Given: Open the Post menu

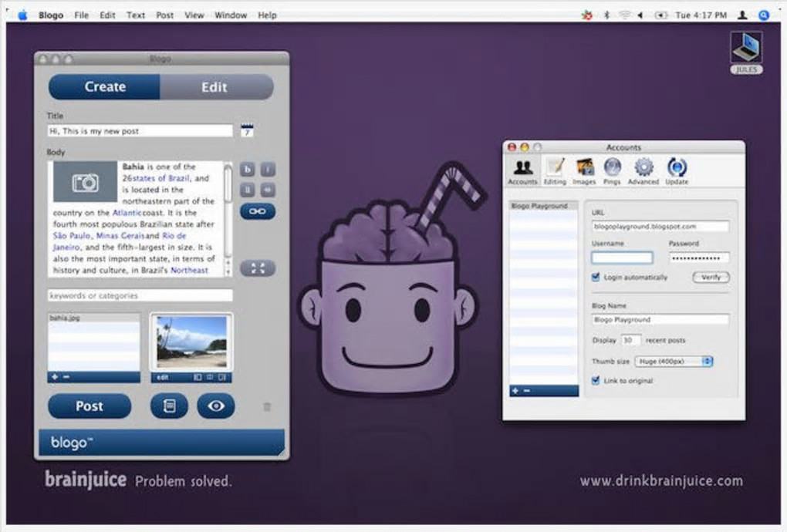Looking at the screenshot, I should click(164, 15).
